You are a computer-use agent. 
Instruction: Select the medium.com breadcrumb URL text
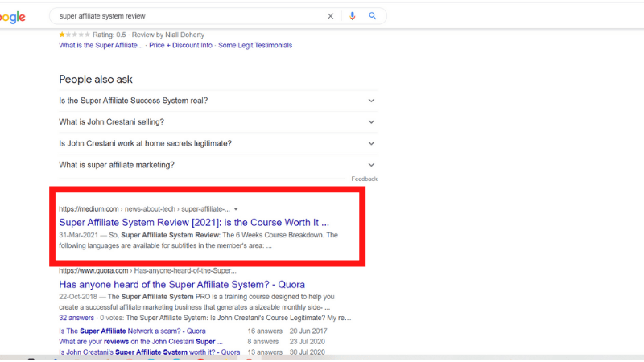[x=144, y=209]
